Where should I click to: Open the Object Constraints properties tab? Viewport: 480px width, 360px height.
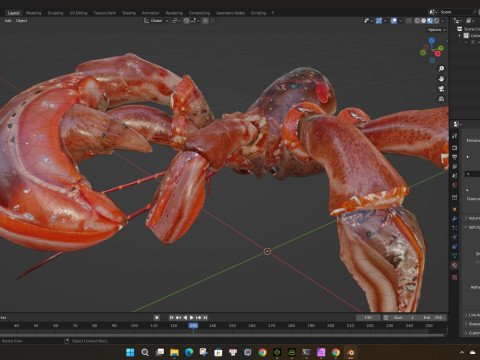pyautogui.click(x=455, y=247)
